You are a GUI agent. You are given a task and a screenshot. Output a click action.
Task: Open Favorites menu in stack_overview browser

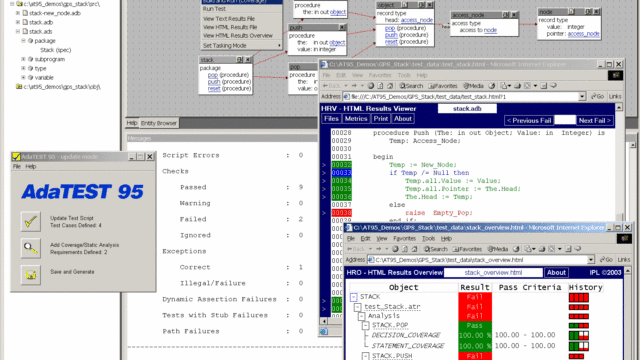pos(404,238)
